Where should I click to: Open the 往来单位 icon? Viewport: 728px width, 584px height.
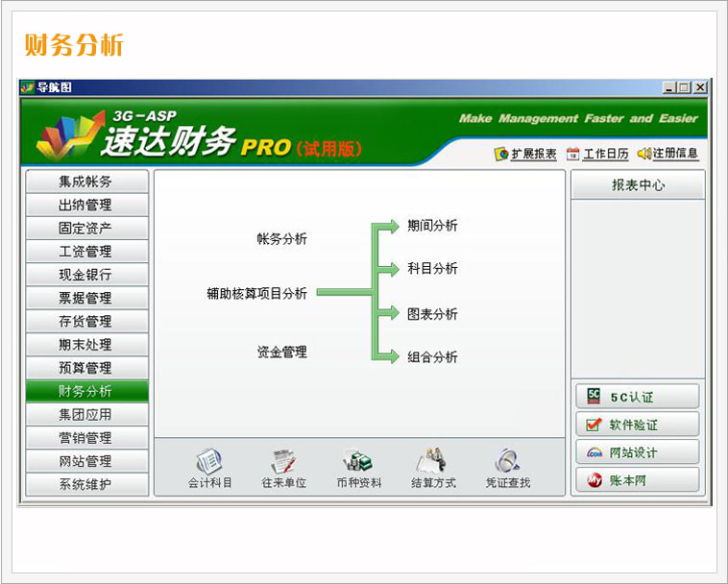pyautogui.click(x=283, y=461)
